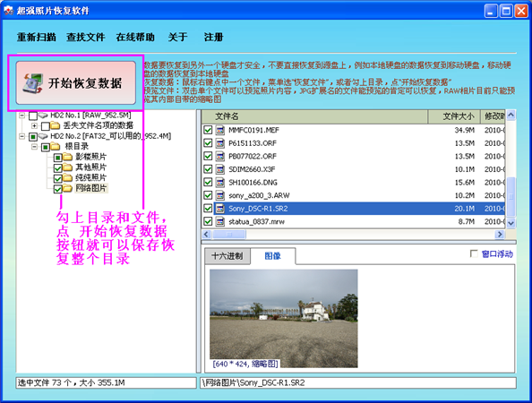Click the preview photo thumbnail
532x403 pixels.
tap(284, 319)
